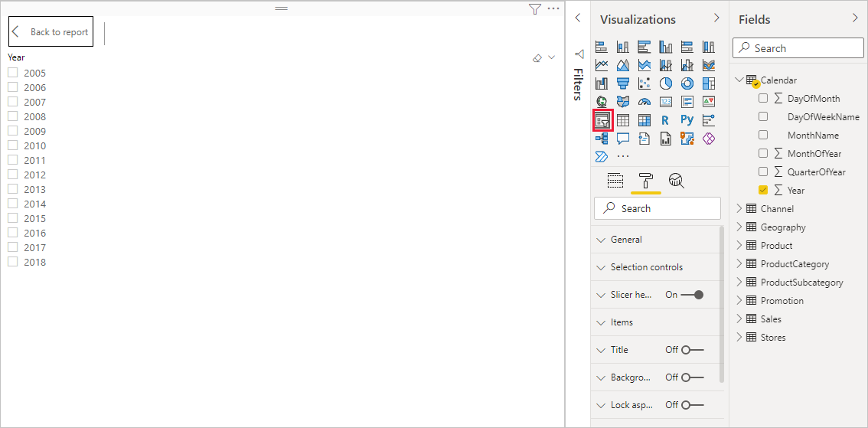Switch to the Analytics magnifier tab

(676, 180)
